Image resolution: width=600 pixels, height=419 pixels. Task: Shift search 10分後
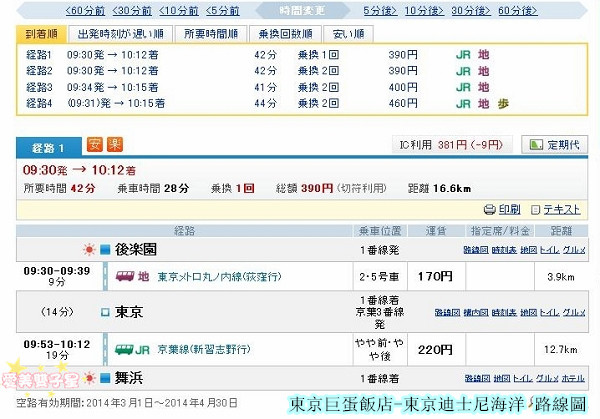(x=424, y=11)
